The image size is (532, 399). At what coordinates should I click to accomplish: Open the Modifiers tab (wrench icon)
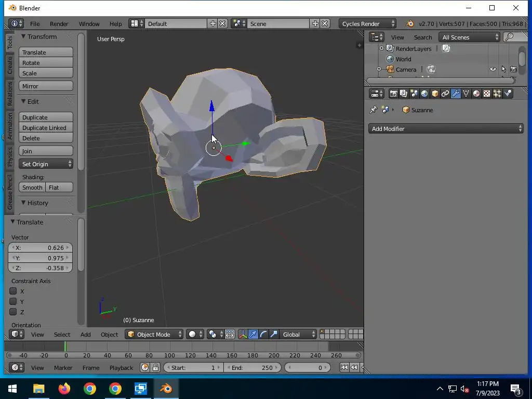tap(456, 94)
